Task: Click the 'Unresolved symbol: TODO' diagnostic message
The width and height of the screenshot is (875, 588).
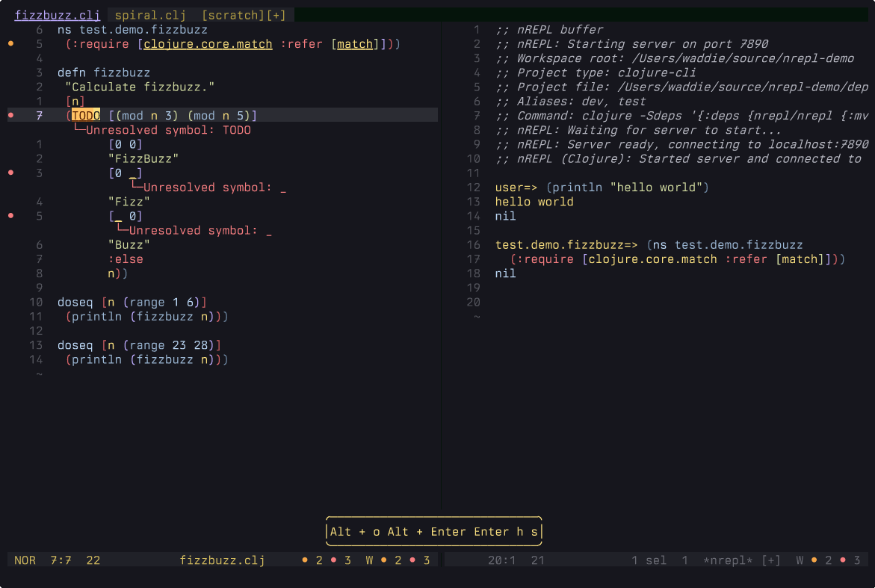Action: tap(169, 130)
